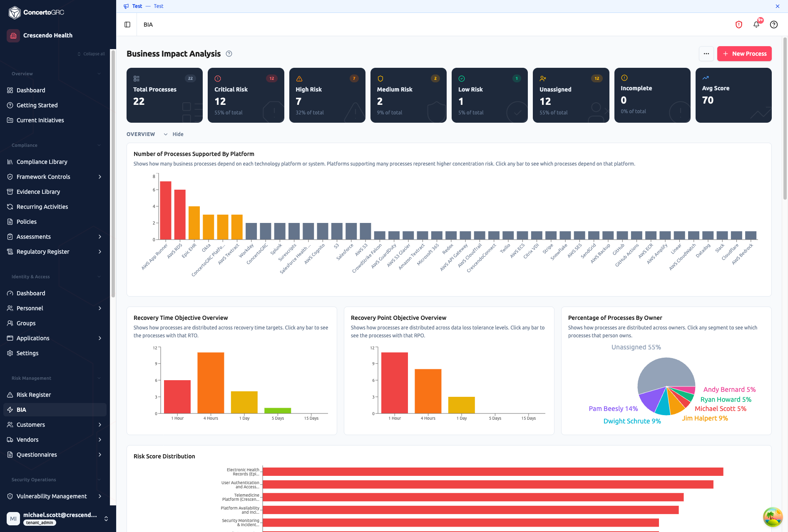Click Collapse all in sidebar
The width and height of the screenshot is (788, 532).
[91, 54]
